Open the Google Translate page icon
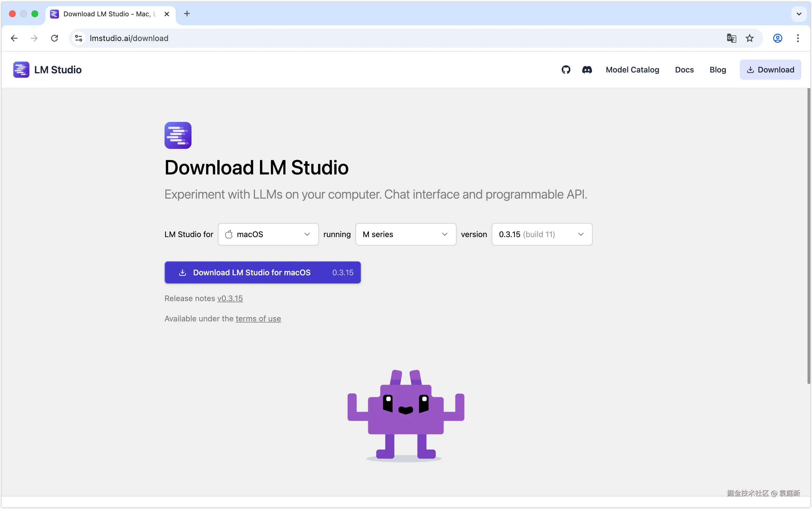 click(731, 38)
